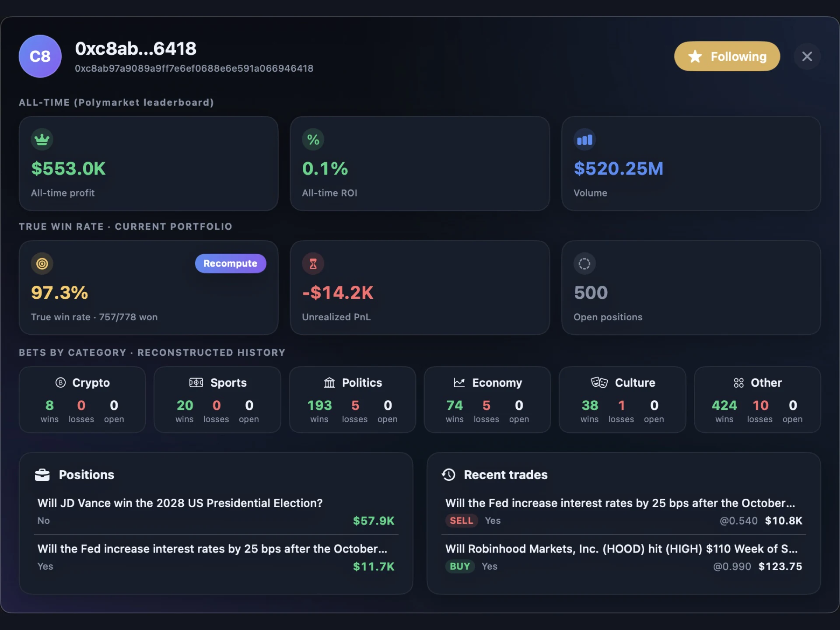Image resolution: width=840 pixels, height=630 pixels.
Task: Click the hourglass Unrealized PnL icon
Action: (x=313, y=263)
